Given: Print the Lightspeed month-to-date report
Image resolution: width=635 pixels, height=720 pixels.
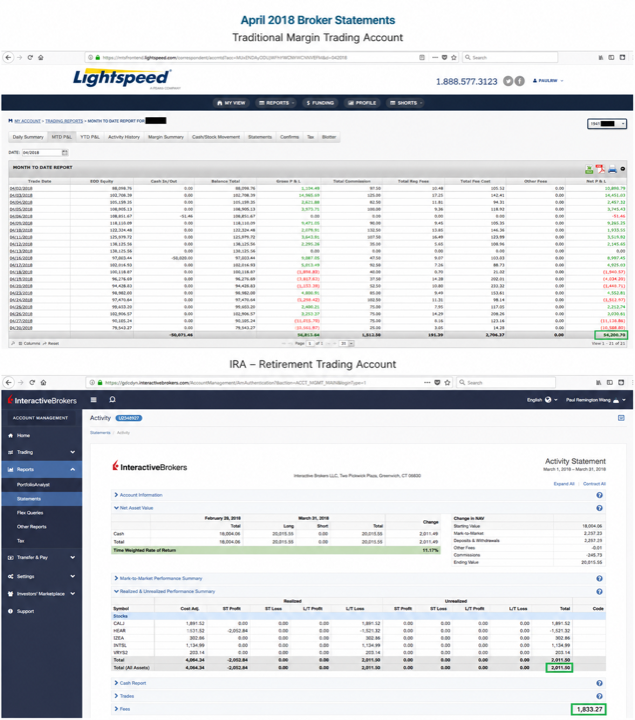Looking at the screenshot, I should pos(612,170).
